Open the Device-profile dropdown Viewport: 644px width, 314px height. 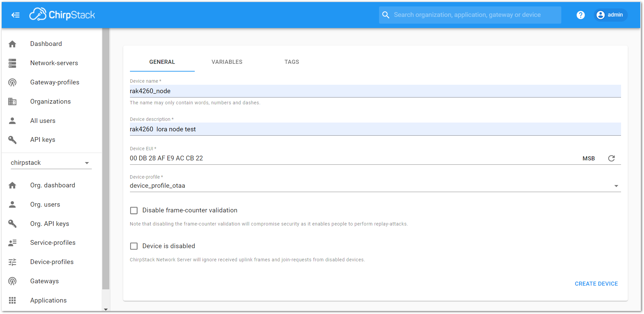click(375, 186)
